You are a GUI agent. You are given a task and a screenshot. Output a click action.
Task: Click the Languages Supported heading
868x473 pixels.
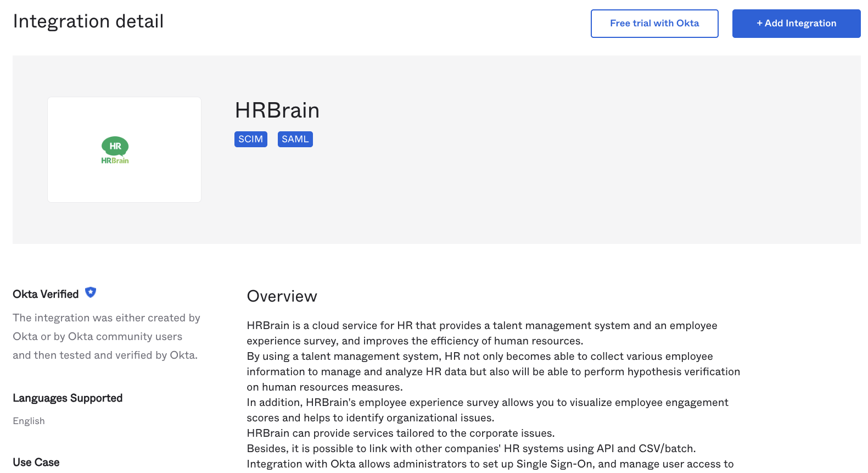[x=68, y=398]
